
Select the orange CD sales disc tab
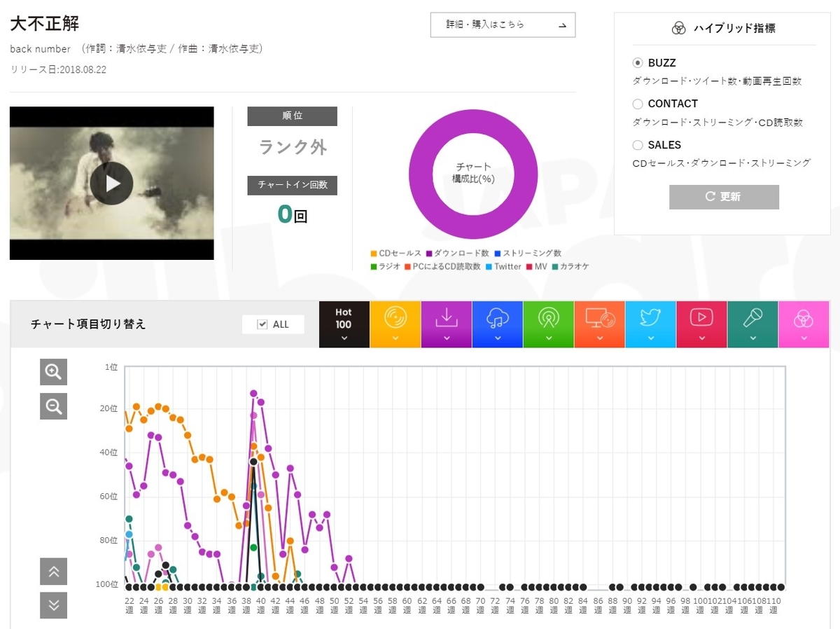(x=395, y=324)
